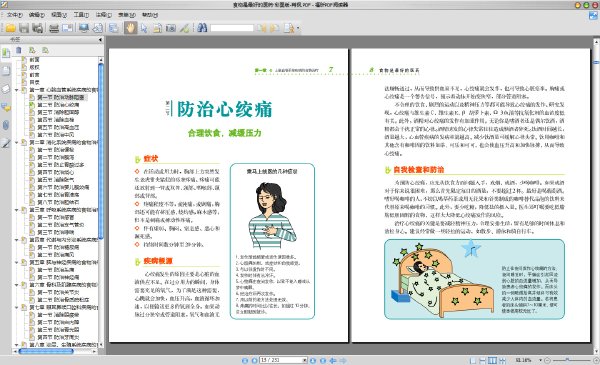Open the signatures pen panel in the sidebar
This screenshot has height=365, width=600.
click(x=6, y=143)
